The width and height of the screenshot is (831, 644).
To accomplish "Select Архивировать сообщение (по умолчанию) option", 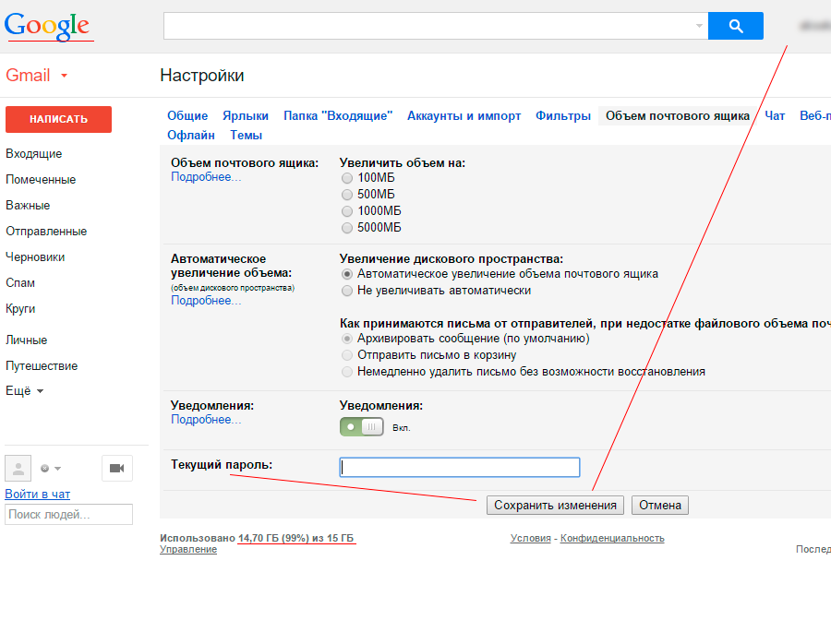I will pyautogui.click(x=347, y=339).
